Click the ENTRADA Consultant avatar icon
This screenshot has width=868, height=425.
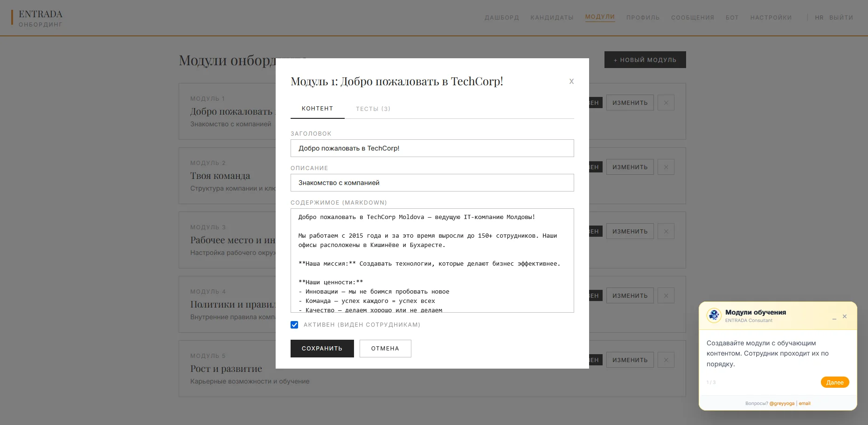(714, 315)
